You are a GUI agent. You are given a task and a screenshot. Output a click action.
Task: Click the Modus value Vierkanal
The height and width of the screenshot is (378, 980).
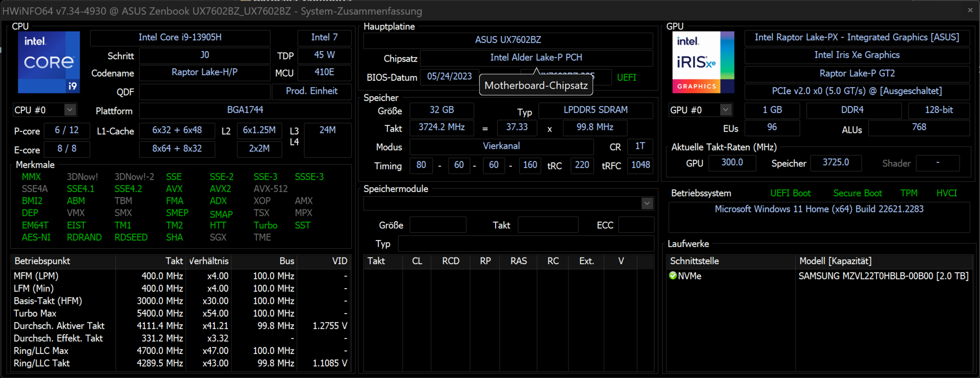point(502,147)
